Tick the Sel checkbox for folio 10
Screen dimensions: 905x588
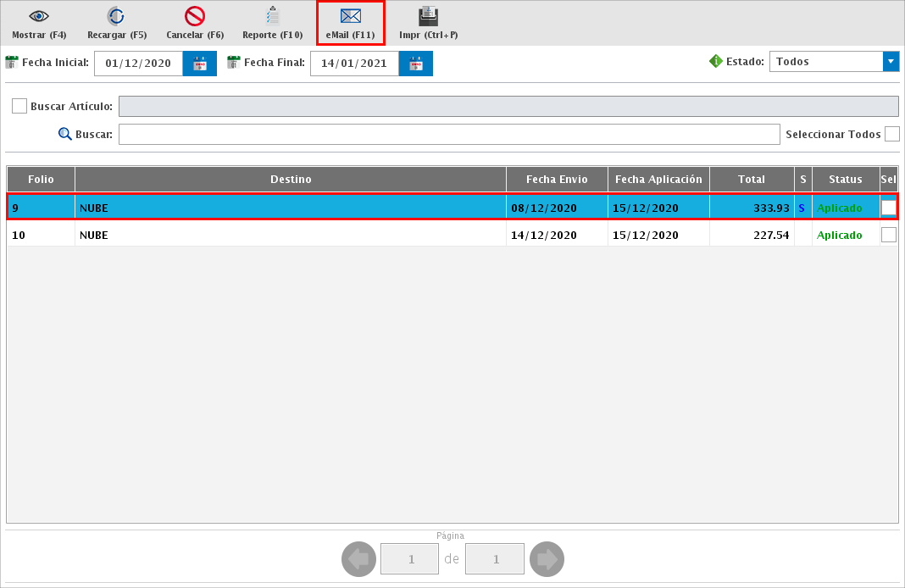coord(888,236)
